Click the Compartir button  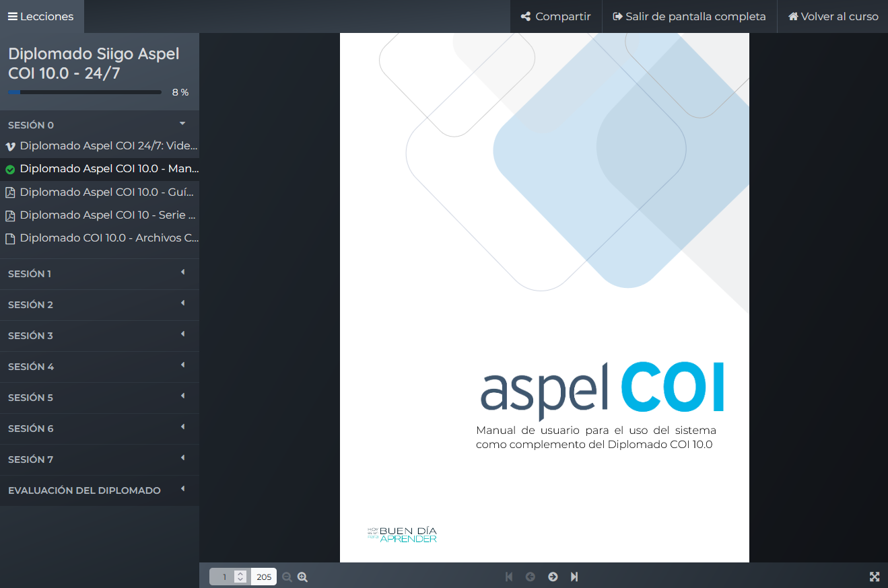pyautogui.click(x=556, y=16)
